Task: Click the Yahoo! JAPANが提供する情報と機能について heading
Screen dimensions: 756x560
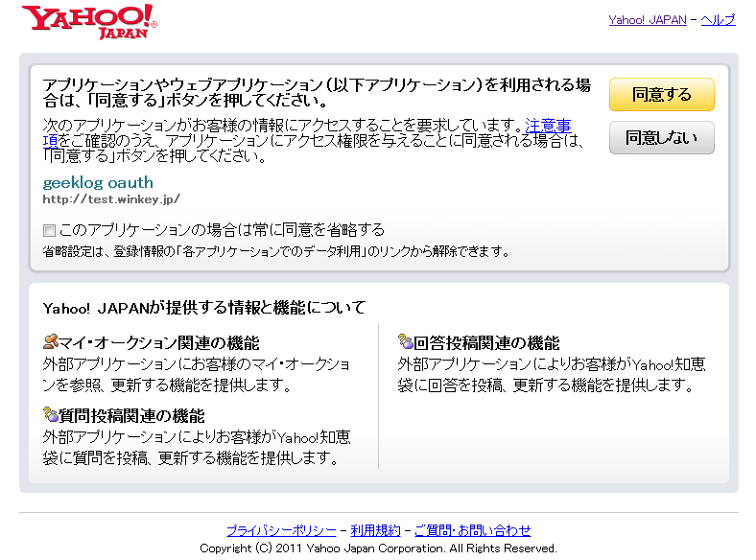Action: (x=204, y=308)
